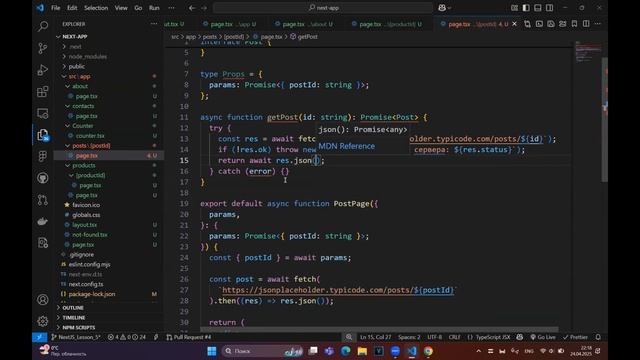Click the bookmark icon in editor toolbar
The height and width of the screenshot is (360, 640).
[574, 24]
